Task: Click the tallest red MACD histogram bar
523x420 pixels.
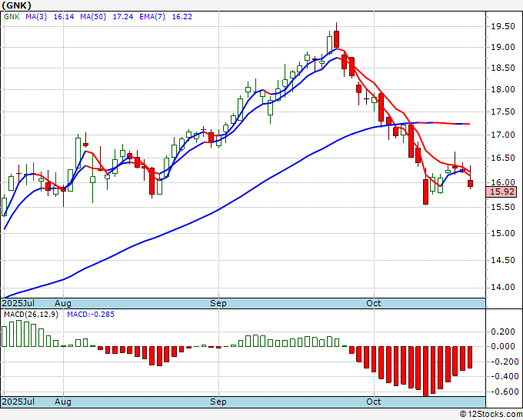Action: [x=425, y=372]
